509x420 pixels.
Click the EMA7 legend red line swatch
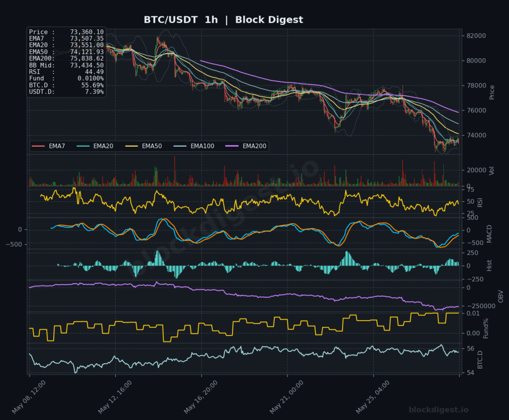(x=38, y=147)
